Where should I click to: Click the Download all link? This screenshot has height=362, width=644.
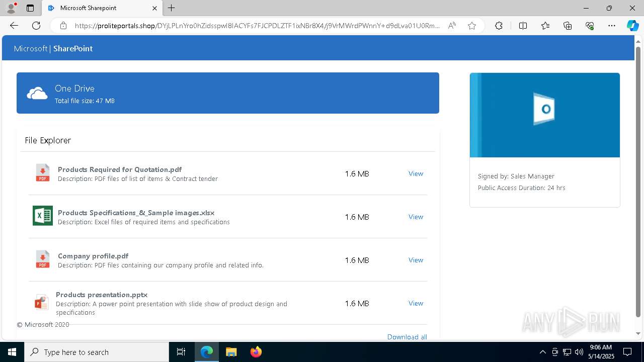click(x=407, y=337)
